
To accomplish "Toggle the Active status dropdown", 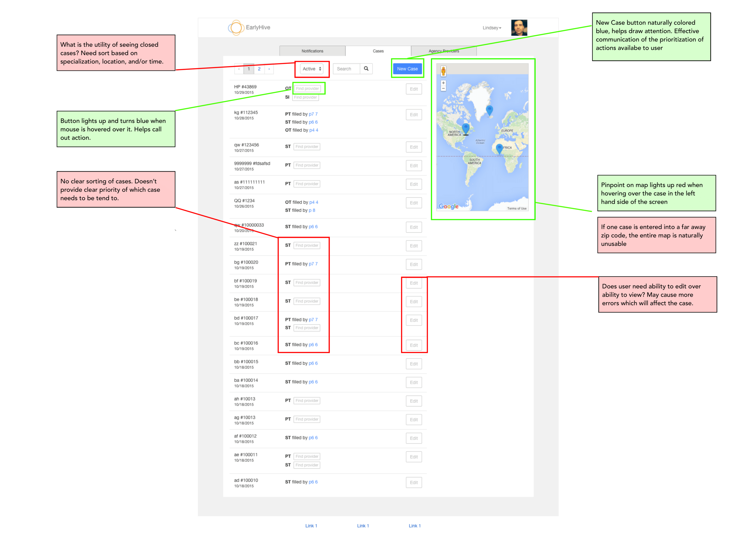I will [311, 70].
